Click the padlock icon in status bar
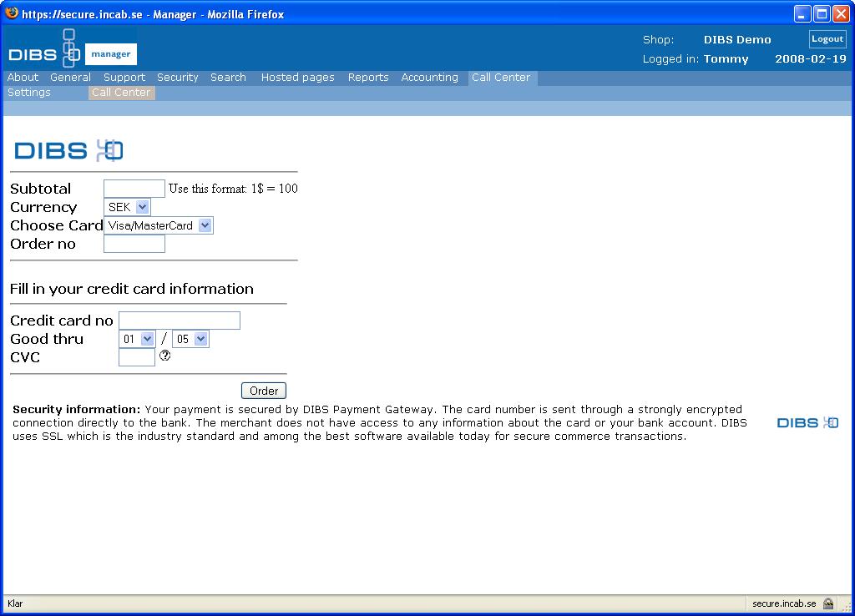This screenshot has height=616, width=855. (828, 603)
